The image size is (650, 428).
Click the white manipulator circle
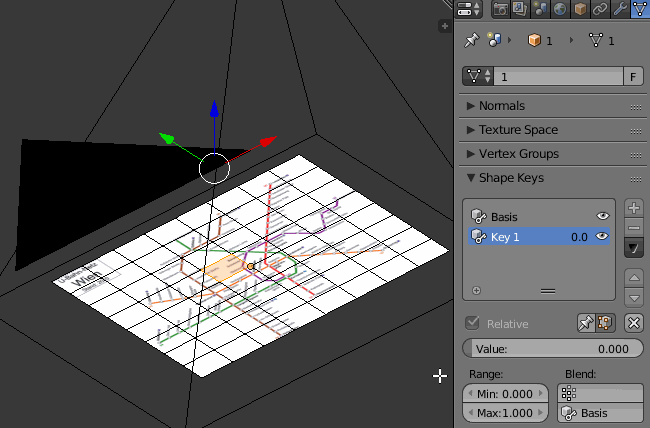click(214, 168)
